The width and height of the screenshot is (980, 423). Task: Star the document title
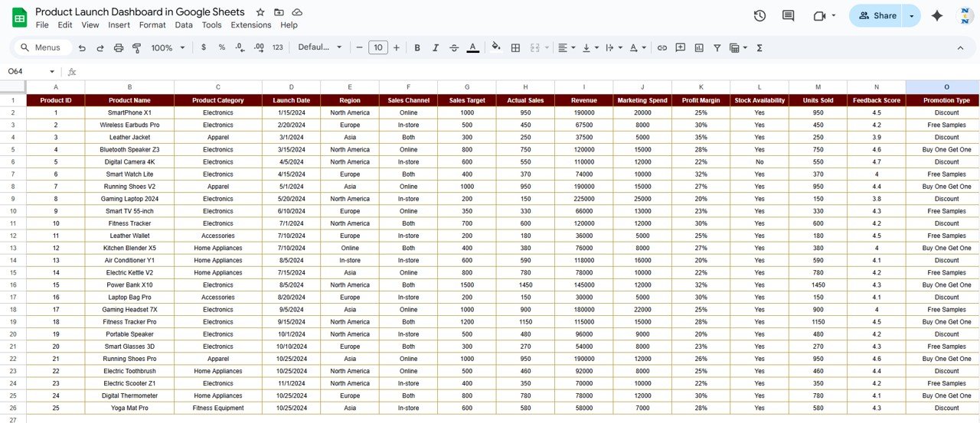[x=260, y=12]
